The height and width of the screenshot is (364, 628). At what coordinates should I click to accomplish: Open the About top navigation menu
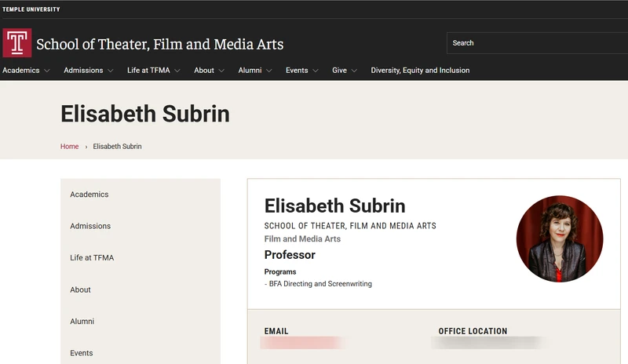(x=204, y=71)
